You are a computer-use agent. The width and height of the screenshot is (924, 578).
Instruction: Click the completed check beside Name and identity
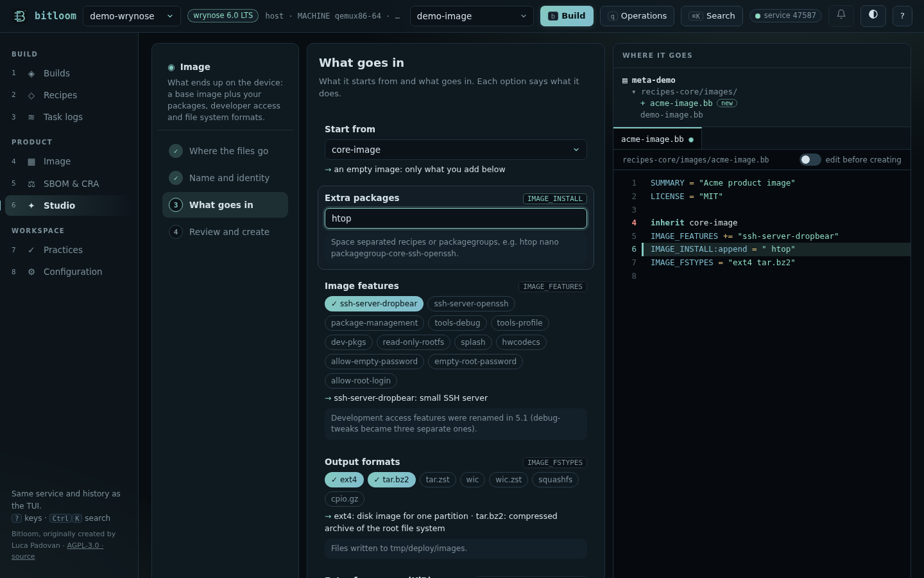(x=176, y=178)
